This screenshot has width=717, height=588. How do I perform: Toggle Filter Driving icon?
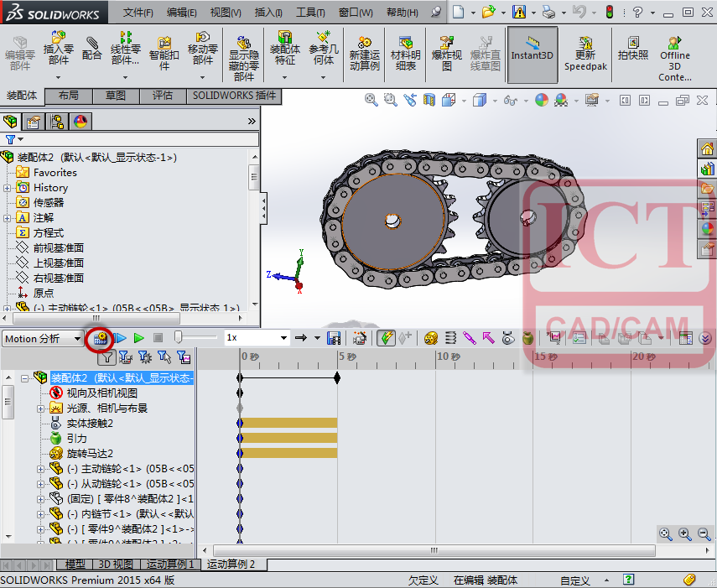click(145, 357)
